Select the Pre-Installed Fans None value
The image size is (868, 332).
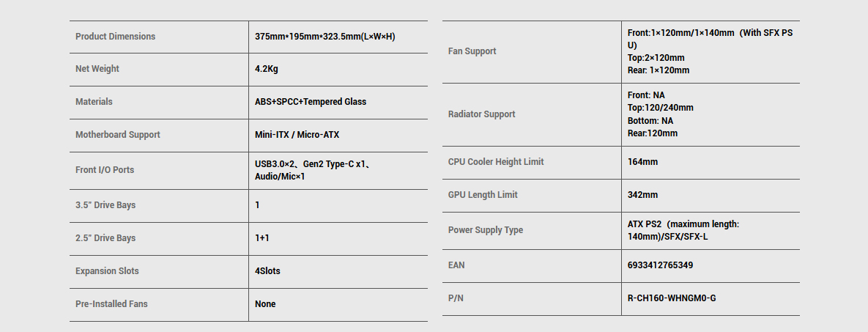(265, 304)
